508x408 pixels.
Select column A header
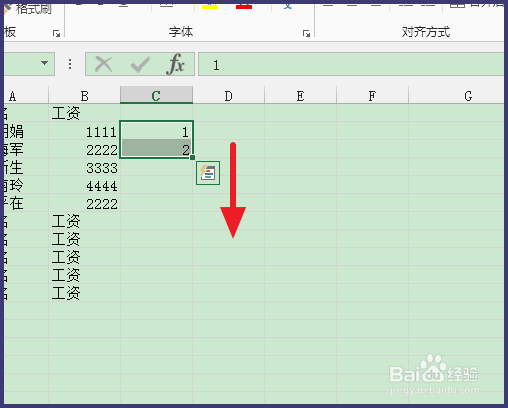[27, 96]
